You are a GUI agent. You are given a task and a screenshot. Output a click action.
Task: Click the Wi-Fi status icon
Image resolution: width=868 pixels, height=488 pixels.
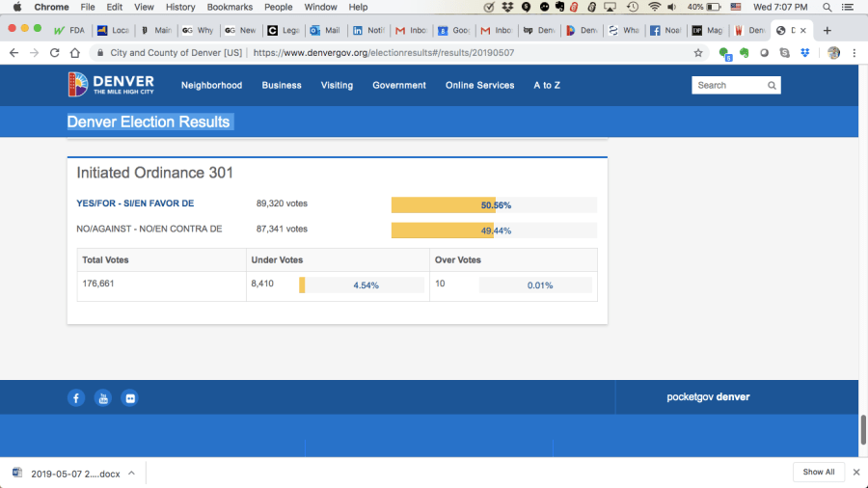click(654, 7)
